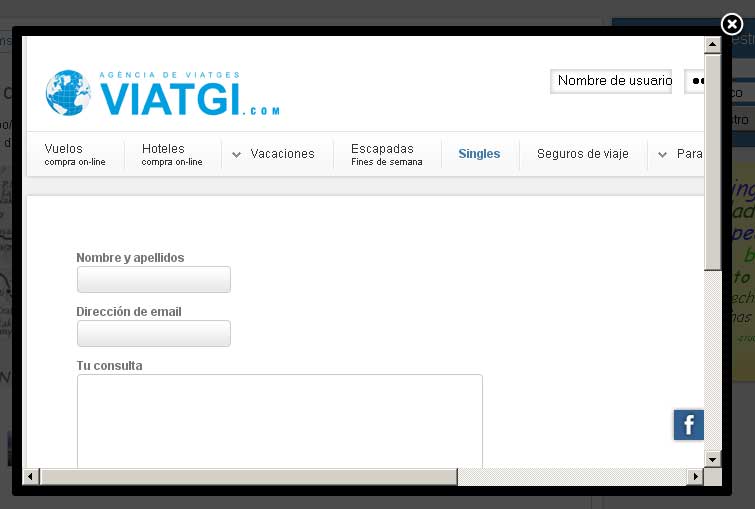The image size is (755, 509).
Task: Go to the Singles section
Action: tap(479, 154)
